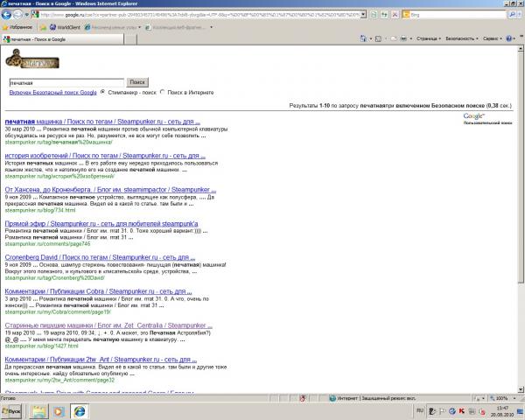Expand the address bar history dropdown arrow
Viewport: 525px width, 420px height.
pyautogui.click(x=363, y=15)
